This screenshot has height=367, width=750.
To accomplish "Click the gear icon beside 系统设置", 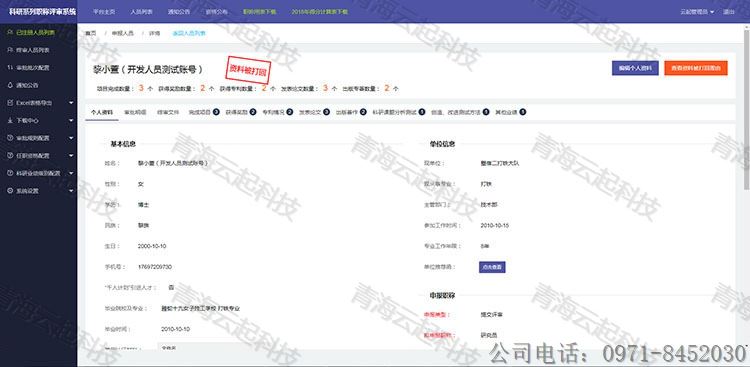I will pos(10,190).
